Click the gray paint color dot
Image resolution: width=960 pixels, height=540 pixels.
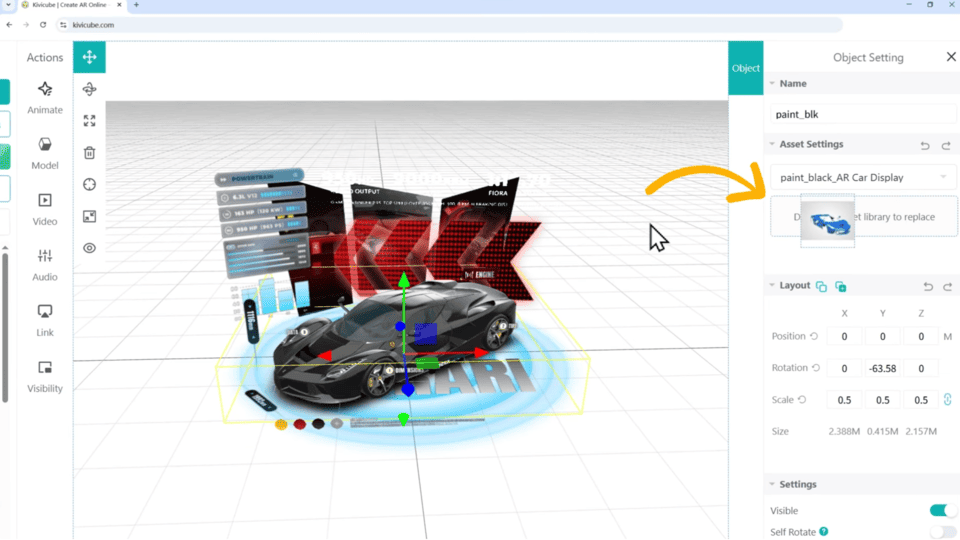click(x=337, y=423)
